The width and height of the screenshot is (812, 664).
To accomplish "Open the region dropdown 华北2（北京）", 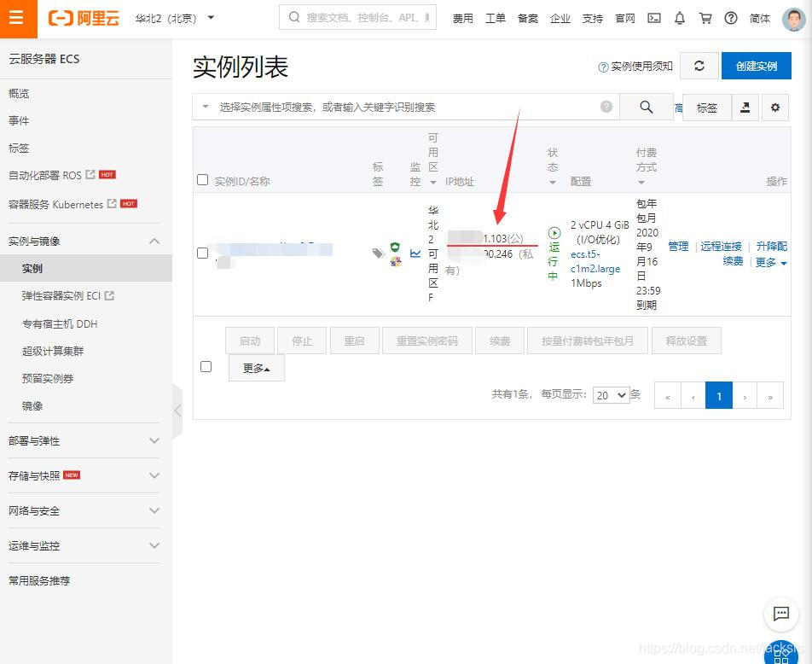I will pyautogui.click(x=174, y=18).
